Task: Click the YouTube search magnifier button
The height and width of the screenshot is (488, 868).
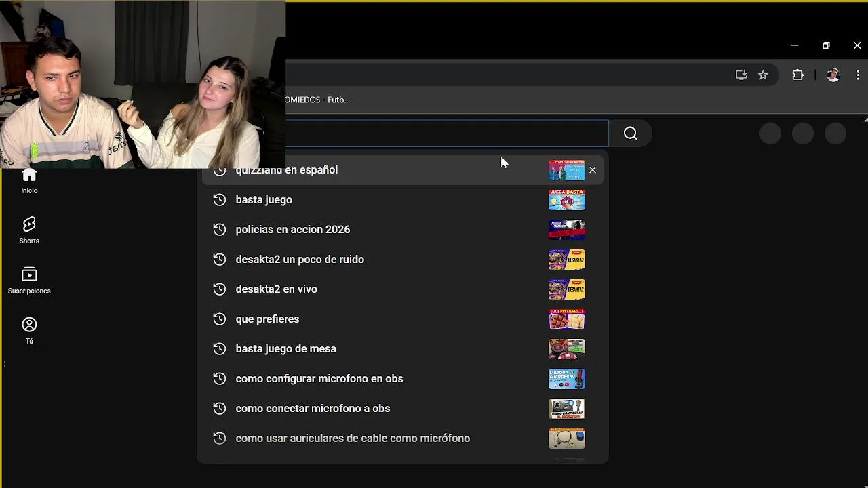Action: click(630, 134)
